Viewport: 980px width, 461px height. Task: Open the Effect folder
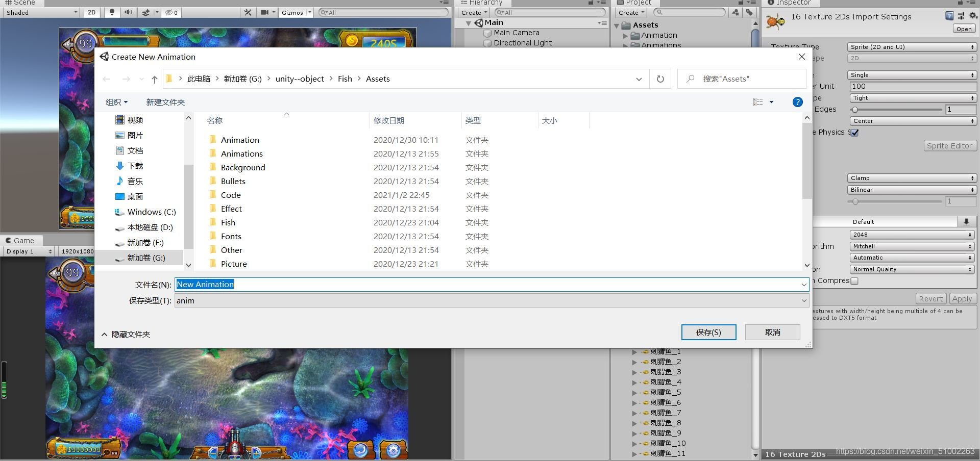(x=231, y=209)
